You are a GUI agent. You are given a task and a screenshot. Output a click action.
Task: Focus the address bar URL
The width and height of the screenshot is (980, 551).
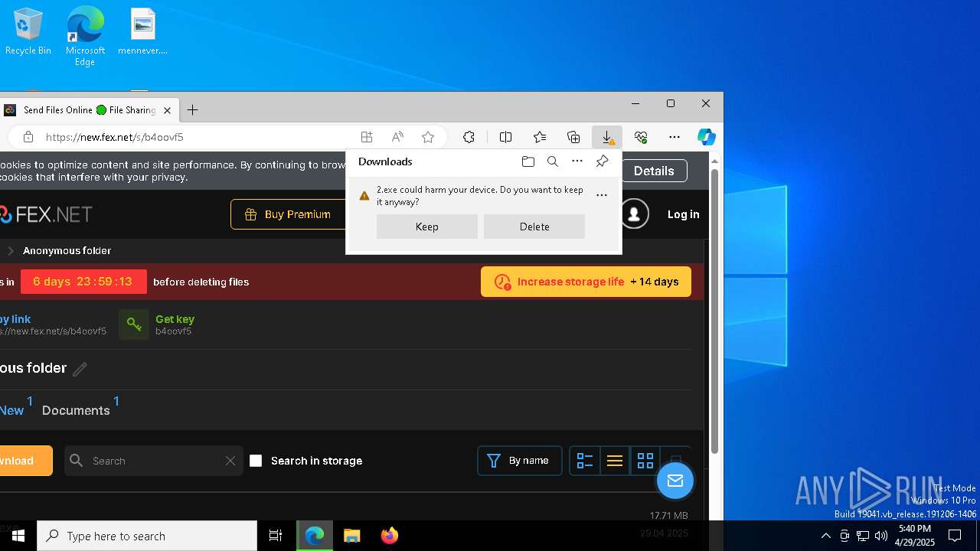click(115, 137)
